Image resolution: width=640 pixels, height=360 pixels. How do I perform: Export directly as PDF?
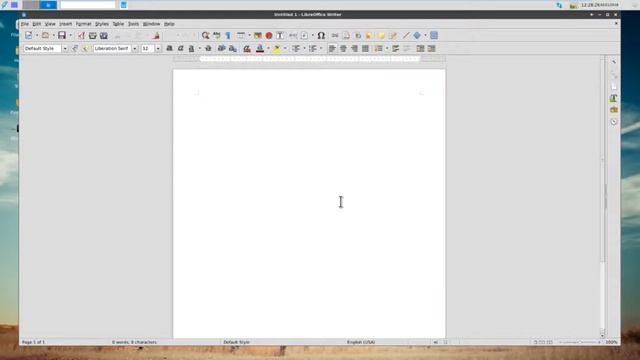[82, 36]
